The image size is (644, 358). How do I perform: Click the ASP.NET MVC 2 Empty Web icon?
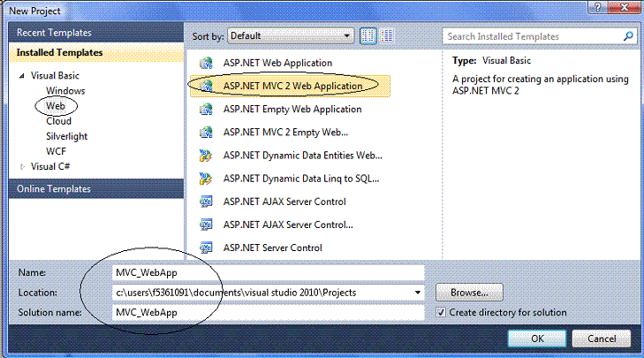(x=206, y=132)
